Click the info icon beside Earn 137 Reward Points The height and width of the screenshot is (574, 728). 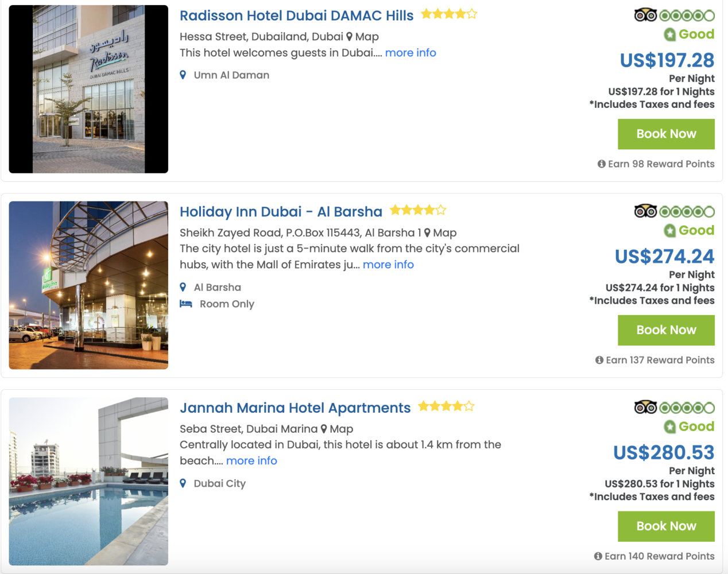pos(599,360)
